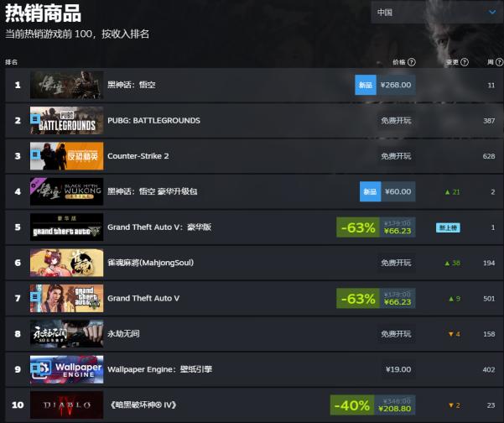This screenshot has height=423, width=504.
Task: Open the Diablo IV thumbnail image
Action: (x=67, y=405)
